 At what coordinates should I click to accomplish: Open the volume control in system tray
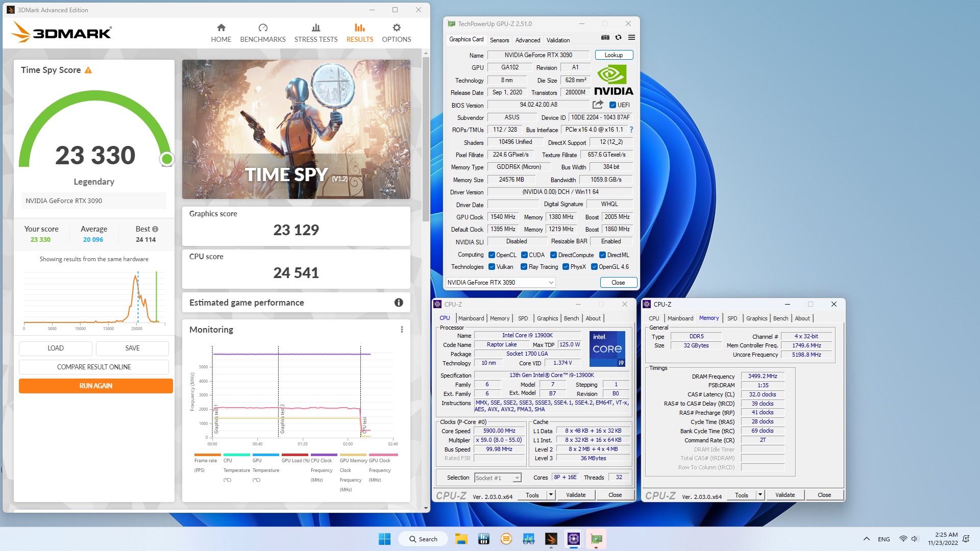pos(915,539)
